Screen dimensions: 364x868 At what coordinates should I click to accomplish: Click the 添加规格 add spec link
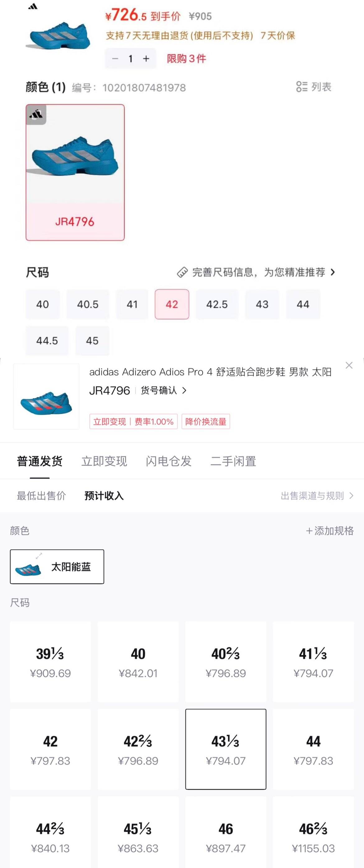tap(329, 531)
